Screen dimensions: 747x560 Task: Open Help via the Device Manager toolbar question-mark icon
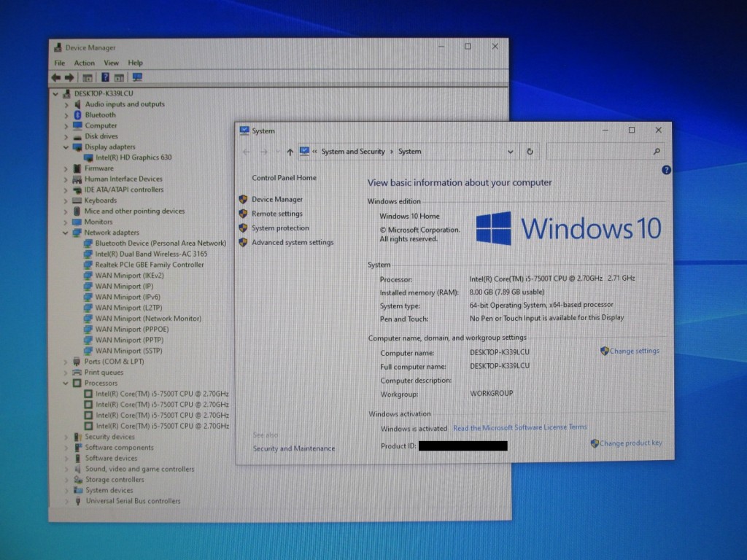point(105,77)
